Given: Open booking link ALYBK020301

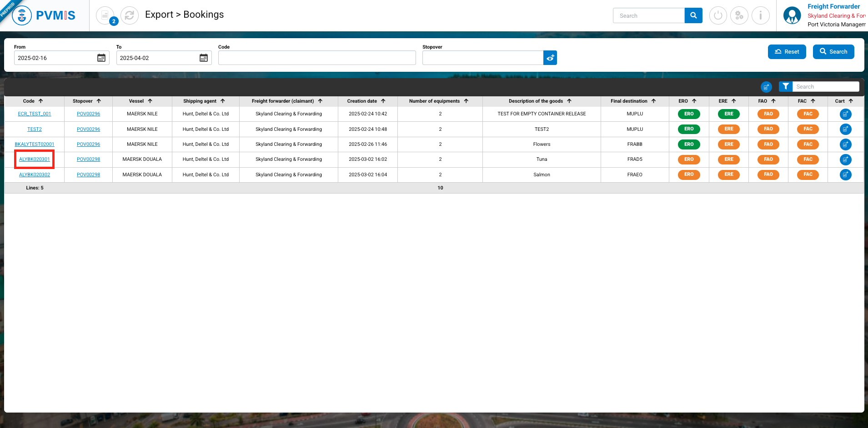Looking at the screenshot, I should tap(35, 159).
